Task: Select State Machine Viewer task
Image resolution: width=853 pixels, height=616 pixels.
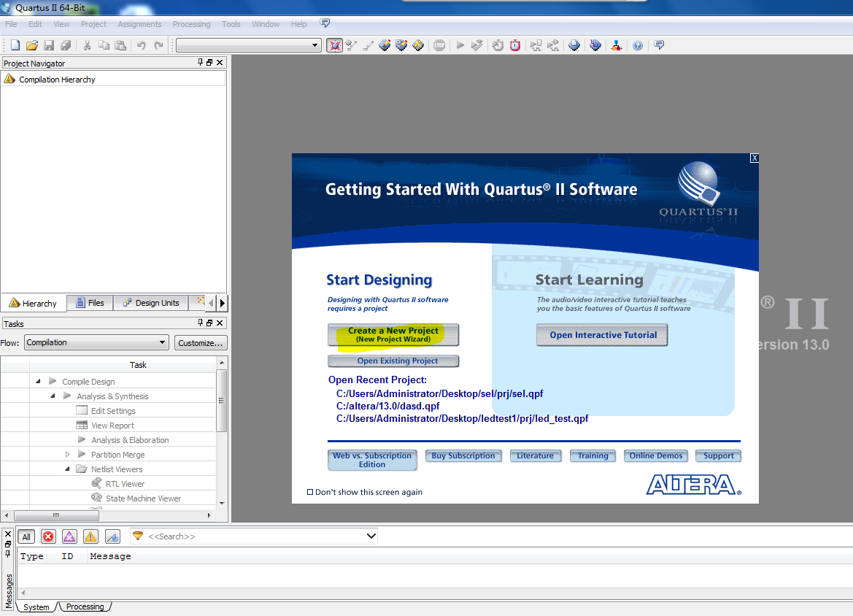Action: [x=143, y=498]
